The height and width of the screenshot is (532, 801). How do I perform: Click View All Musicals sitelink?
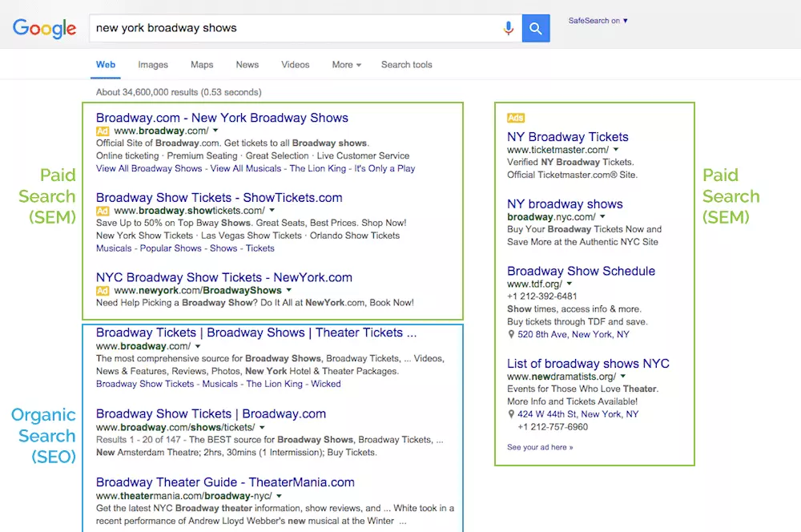point(246,168)
